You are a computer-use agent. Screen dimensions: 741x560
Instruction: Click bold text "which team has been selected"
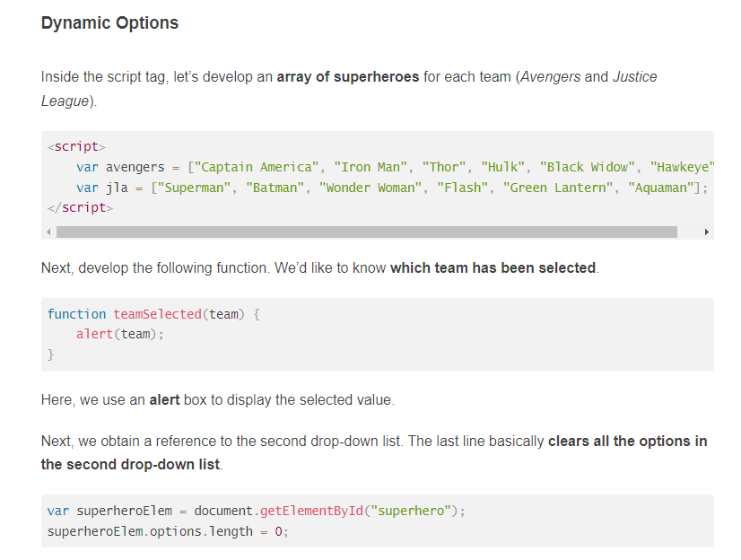(x=493, y=268)
